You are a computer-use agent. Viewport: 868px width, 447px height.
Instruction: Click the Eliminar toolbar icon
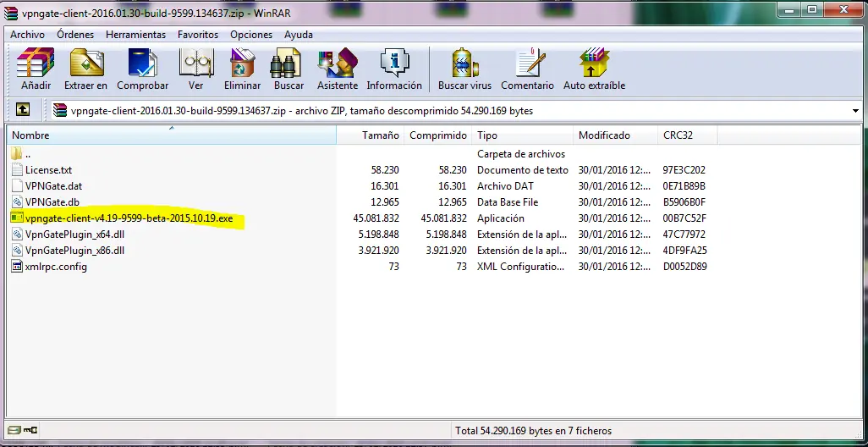pyautogui.click(x=243, y=63)
